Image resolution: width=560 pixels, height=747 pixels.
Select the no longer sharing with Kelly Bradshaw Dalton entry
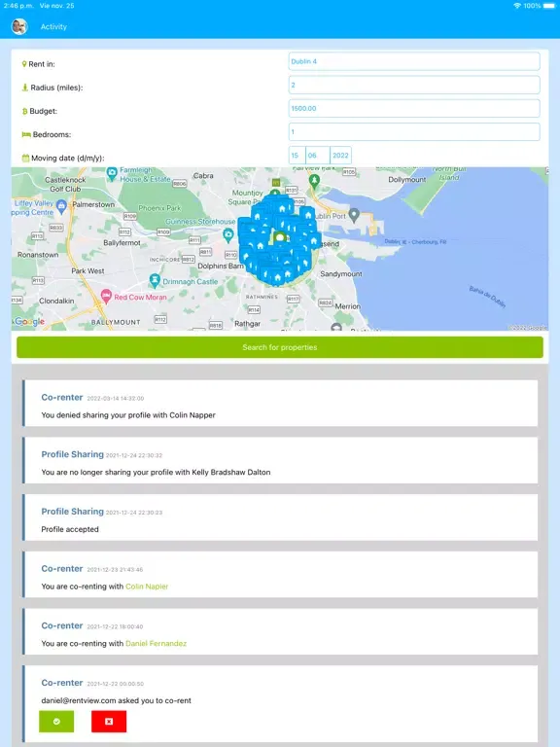280,460
